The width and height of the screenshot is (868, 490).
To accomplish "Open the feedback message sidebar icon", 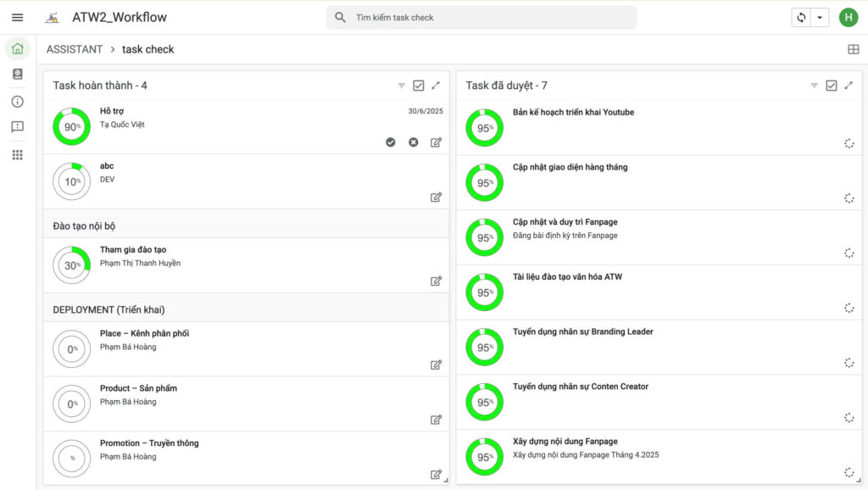I will (17, 127).
